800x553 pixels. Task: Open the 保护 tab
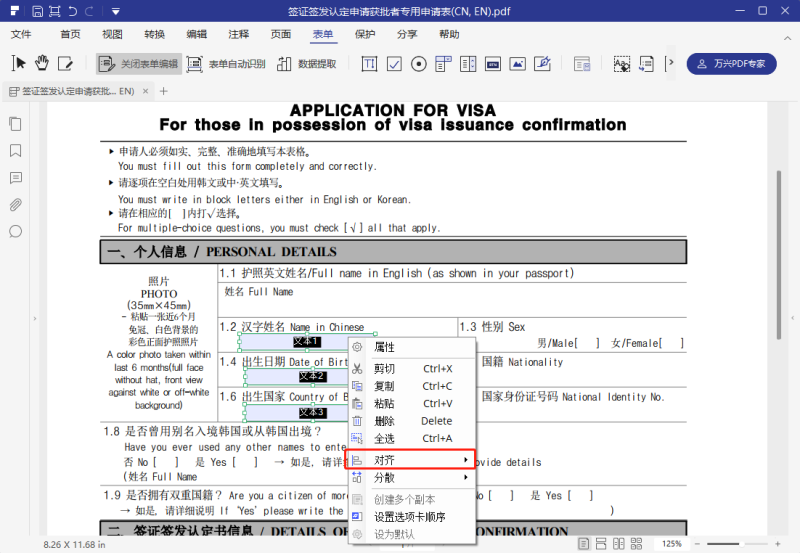pyautogui.click(x=365, y=34)
